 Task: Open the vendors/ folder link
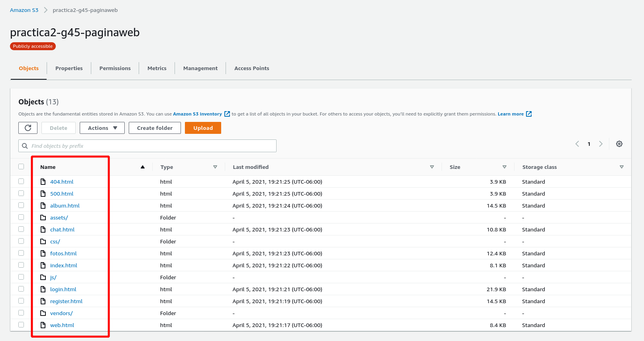click(61, 313)
